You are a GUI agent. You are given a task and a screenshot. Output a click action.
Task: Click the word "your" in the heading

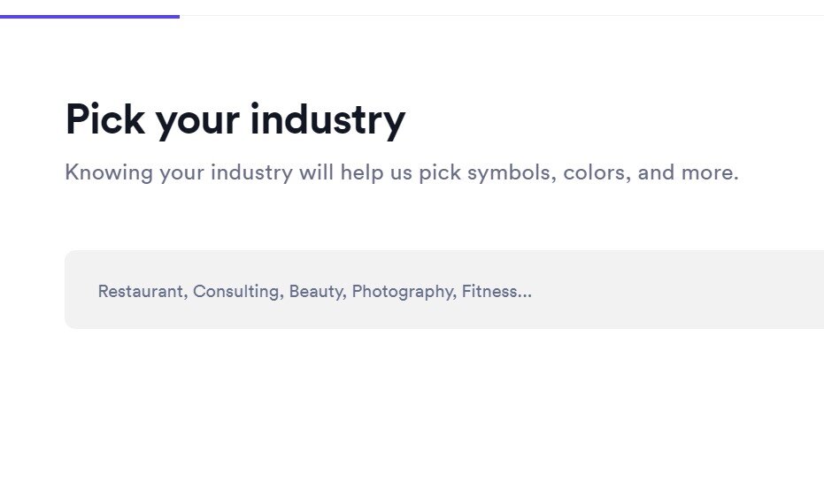197,126
